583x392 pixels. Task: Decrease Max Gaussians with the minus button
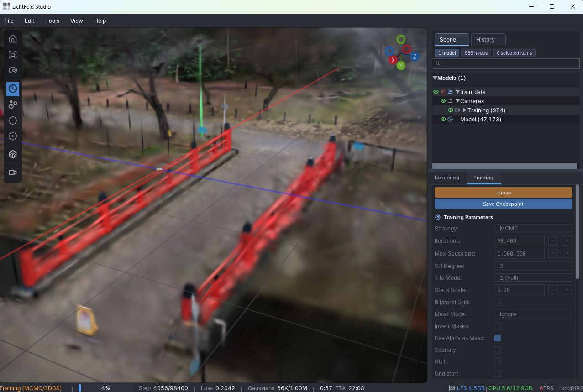click(x=553, y=253)
